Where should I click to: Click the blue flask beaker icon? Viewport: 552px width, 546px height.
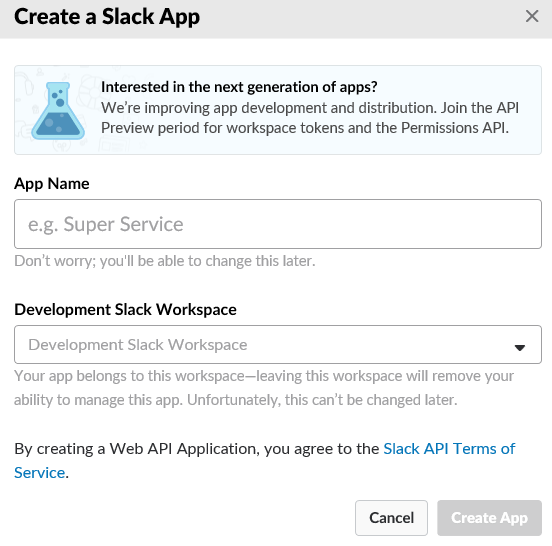[x=58, y=111]
